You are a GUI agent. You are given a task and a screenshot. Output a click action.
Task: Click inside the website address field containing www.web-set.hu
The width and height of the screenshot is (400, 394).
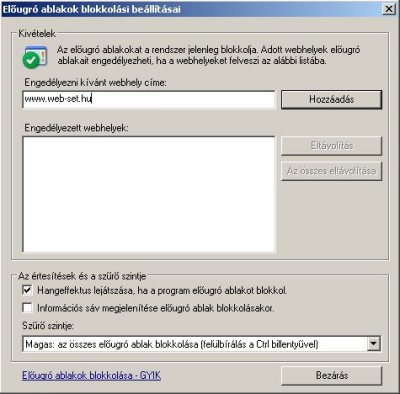click(149, 99)
